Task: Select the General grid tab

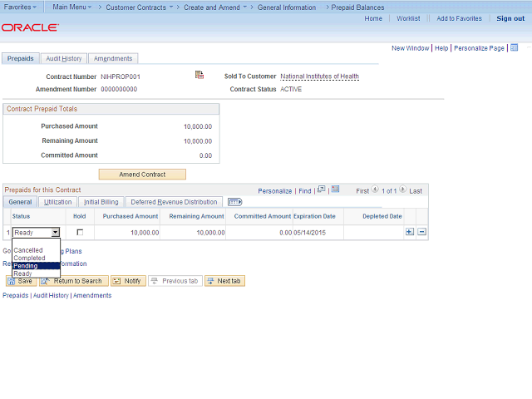Action: pyautogui.click(x=20, y=202)
